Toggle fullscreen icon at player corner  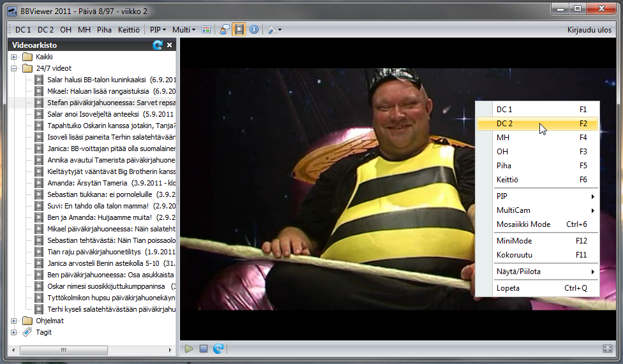click(608, 349)
